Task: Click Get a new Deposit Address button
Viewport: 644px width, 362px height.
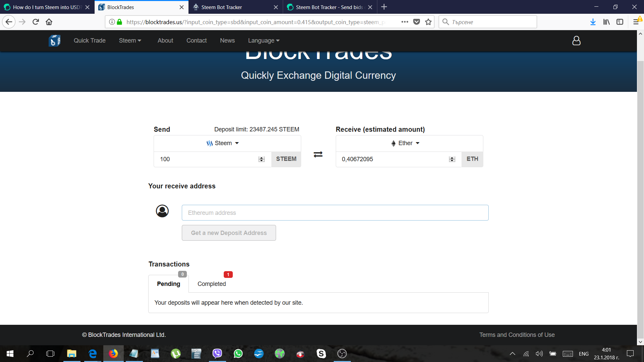Action: click(x=229, y=233)
